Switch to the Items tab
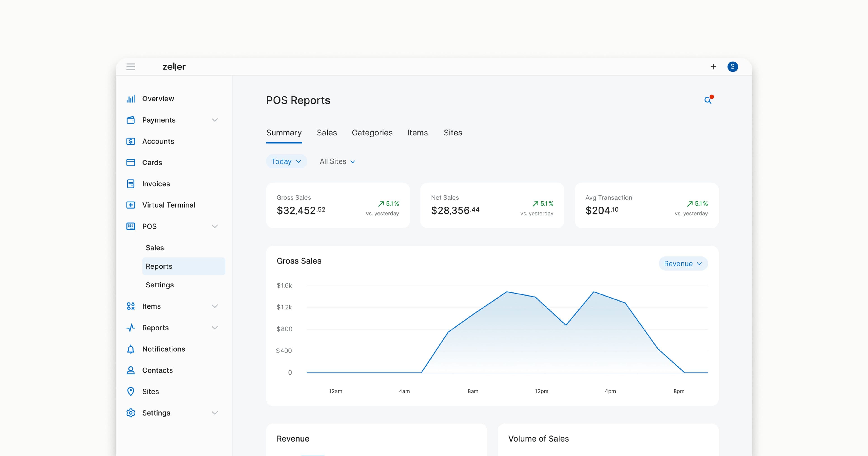 417,133
